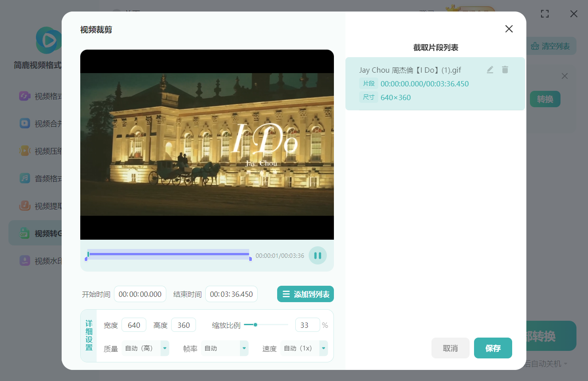Viewport: 588px width, 381px height.
Task: Click the 缩放比例 slider handle
Action: click(x=255, y=325)
